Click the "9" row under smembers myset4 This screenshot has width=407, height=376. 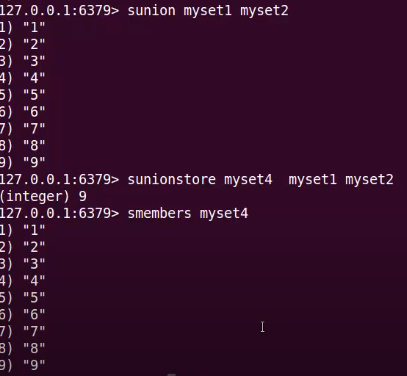[22, 365]
